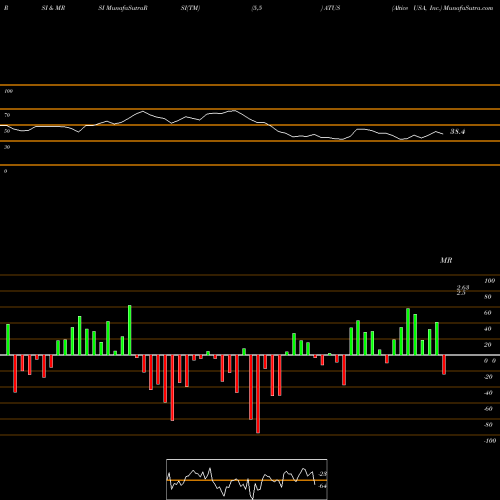Click the 80 label on MR axis
The height and width of the screenshot is (500, 500).
[x=488, y=297]
